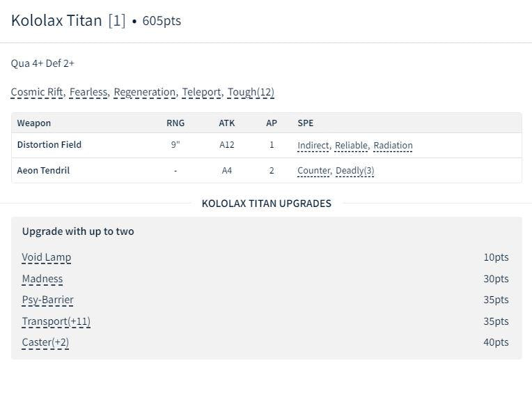532x414 pixels.
Task: Open the Fearless rule description
Action: pos(88,92)
